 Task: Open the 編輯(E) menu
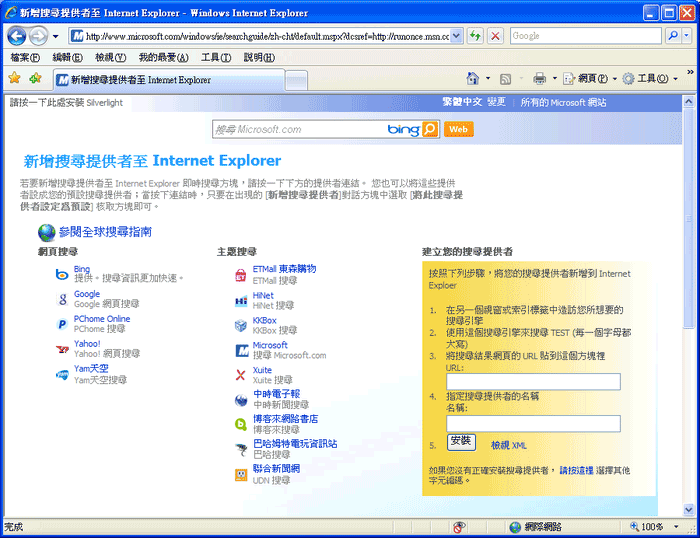[x=67, y=57]
